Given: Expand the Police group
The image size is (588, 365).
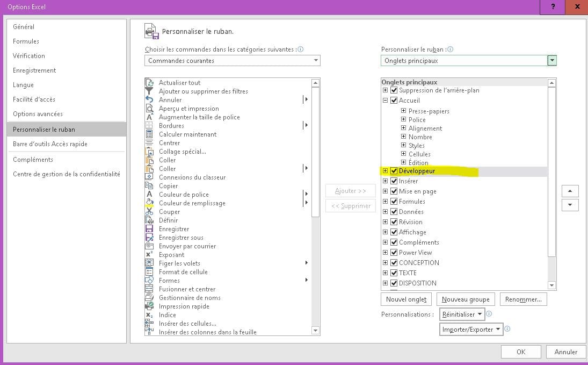Looking at the screenshot, I should [403, 119].
